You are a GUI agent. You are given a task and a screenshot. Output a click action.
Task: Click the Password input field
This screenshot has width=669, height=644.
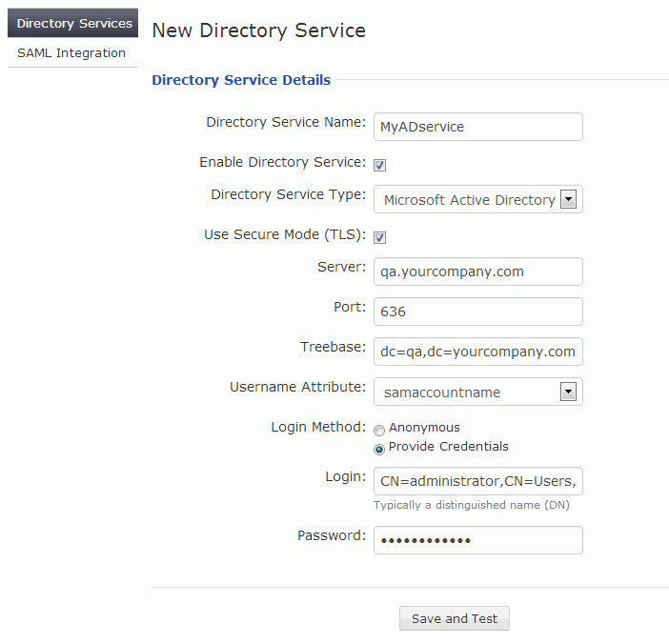point(477,540)
